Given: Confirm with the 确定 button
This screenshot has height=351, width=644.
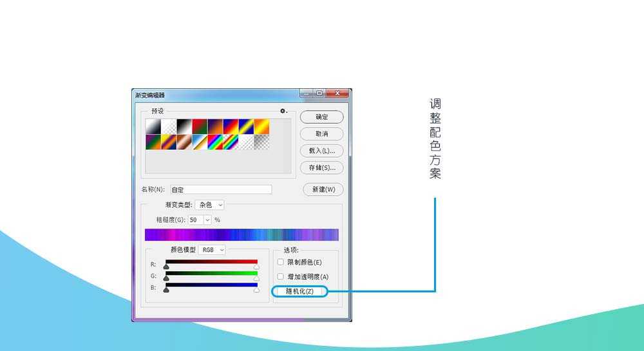Looking at the screenshot, I should pyautogui.click(x=321, y=117).
